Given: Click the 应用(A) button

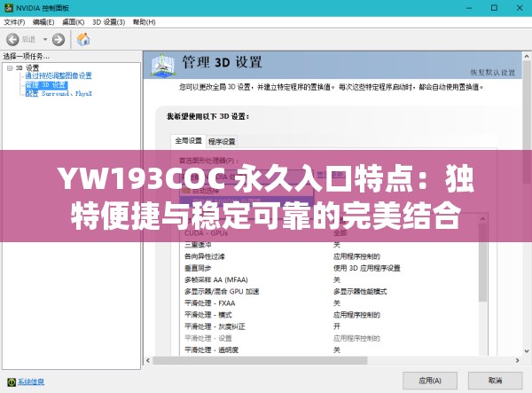Looking at the screenshot, I should (430, 381).
